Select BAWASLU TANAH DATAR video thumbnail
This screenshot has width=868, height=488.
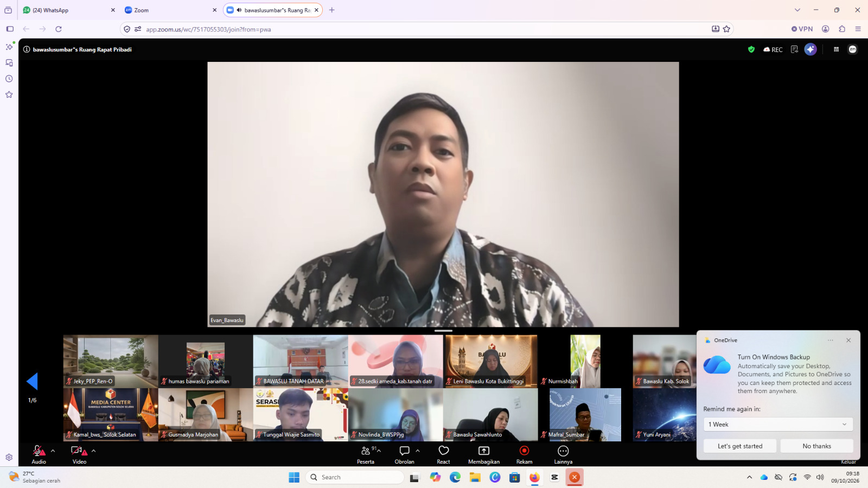301,361
